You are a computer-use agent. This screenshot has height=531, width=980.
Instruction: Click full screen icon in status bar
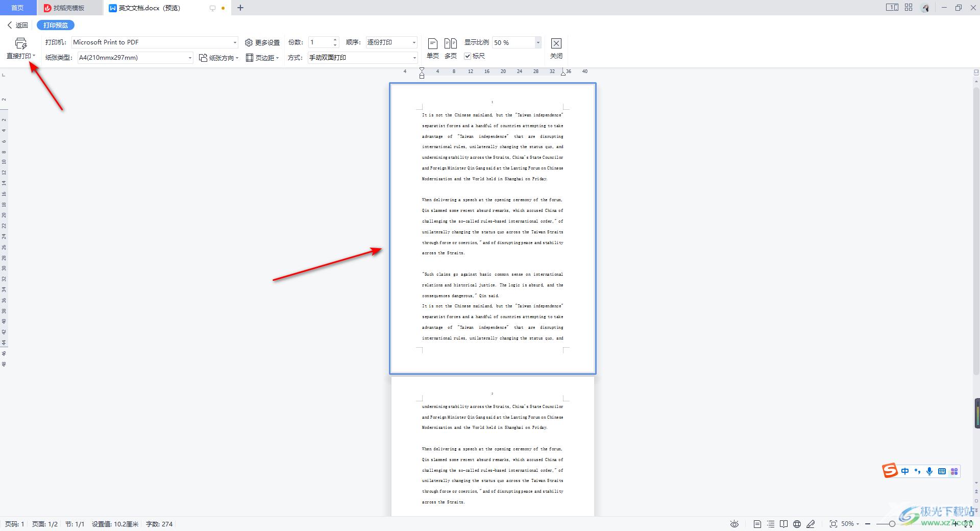tap(968, 524)
